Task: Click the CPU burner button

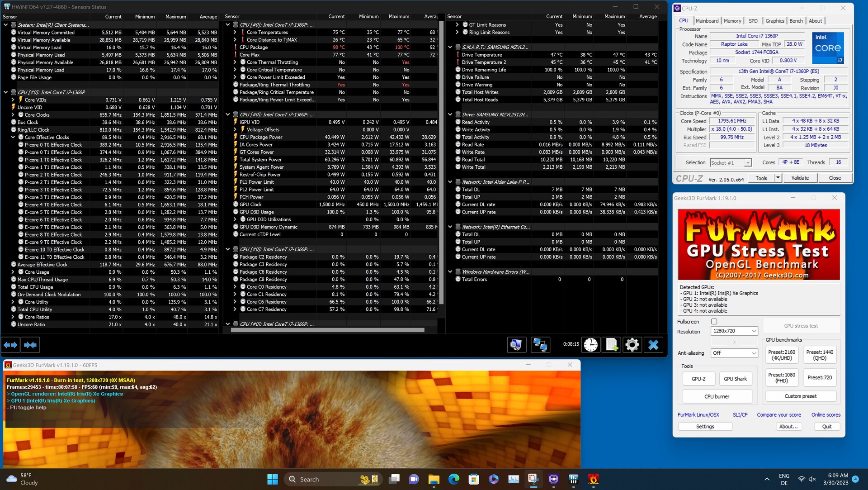Action: pyautogui.click(x=717, y=396)
